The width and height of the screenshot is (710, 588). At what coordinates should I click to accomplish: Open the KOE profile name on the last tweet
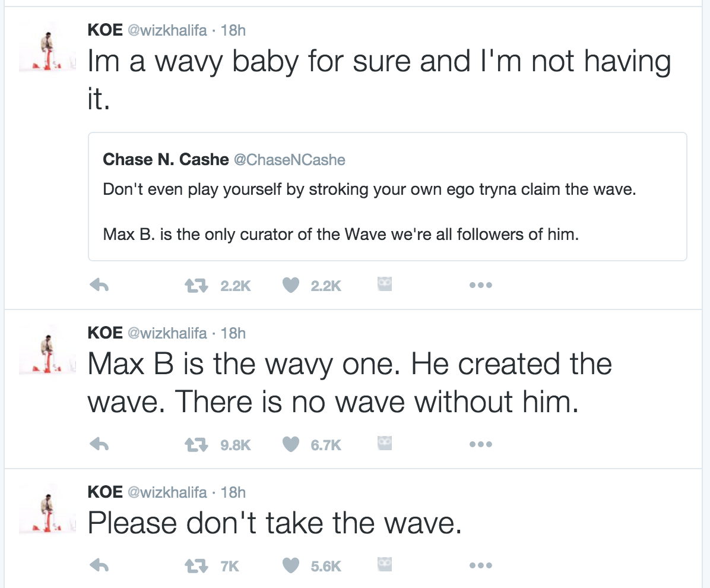[x=105, y=492]
